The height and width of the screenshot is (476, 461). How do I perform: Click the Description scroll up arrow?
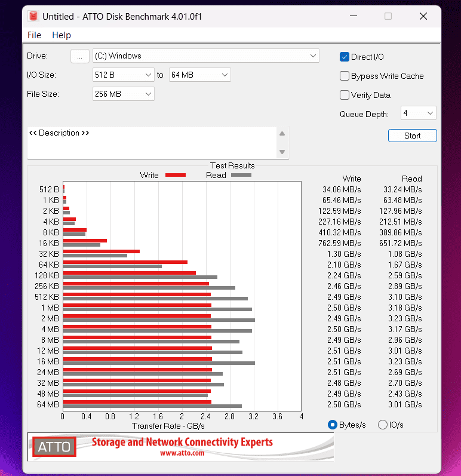click(x=282, y=134)
